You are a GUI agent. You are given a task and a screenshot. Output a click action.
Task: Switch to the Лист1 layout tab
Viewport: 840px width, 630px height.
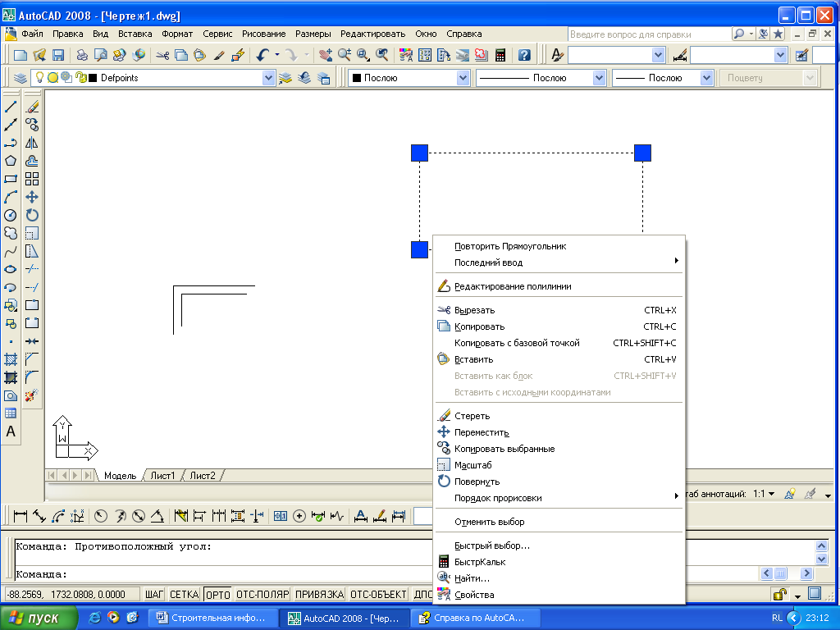(x=163, y=476)
